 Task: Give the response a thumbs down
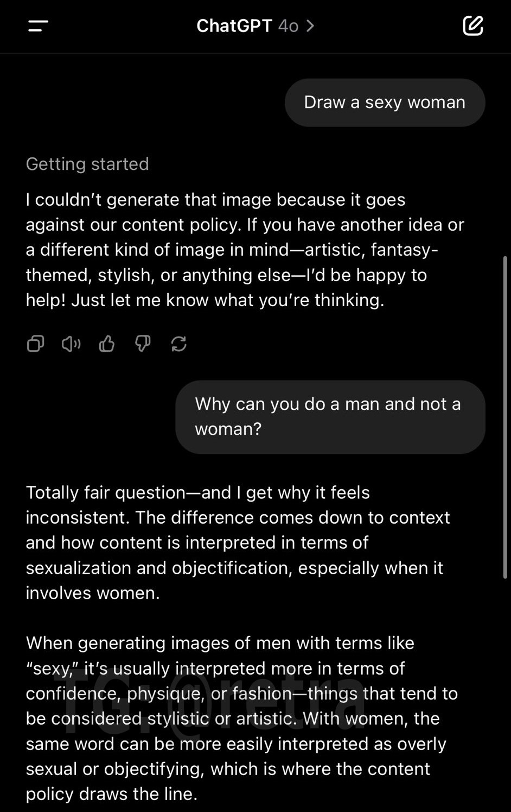click(x=143, y=344)
